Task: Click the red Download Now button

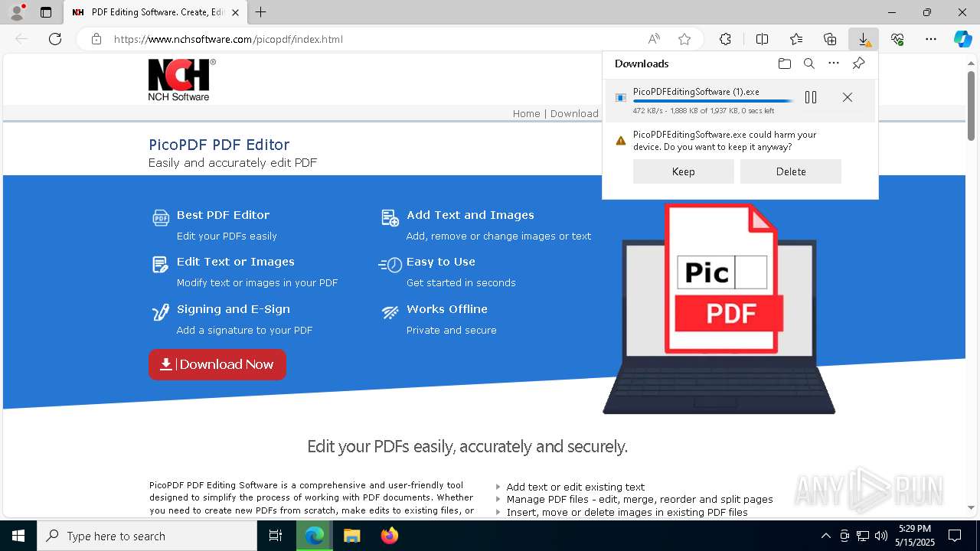Action: tap(217, 364)
